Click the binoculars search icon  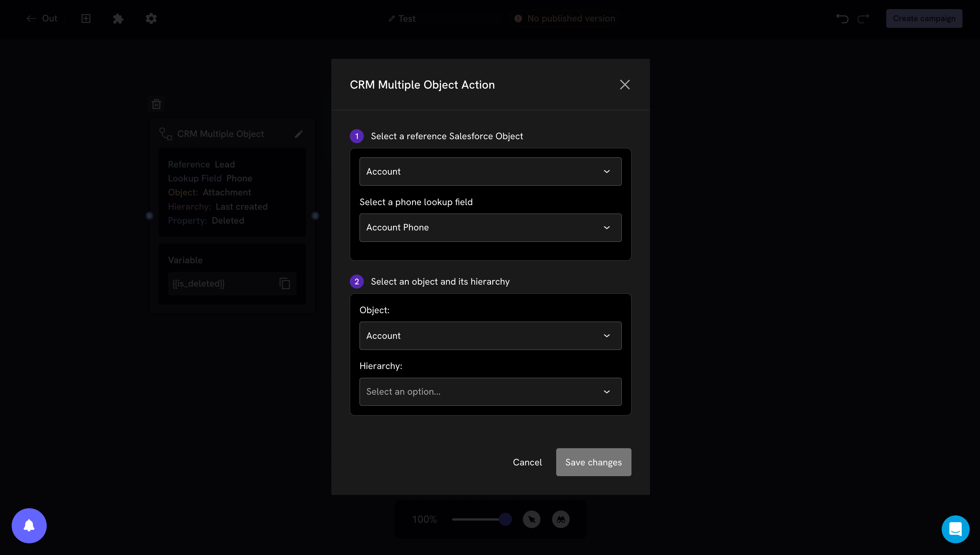click(561, 519)
